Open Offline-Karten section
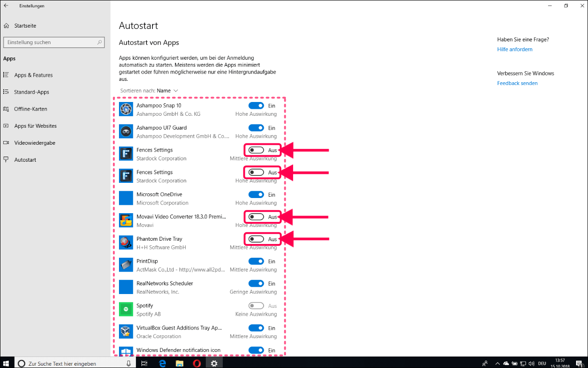Image resolution: width=588 pixels, height=368 pixels. click(x=31, y=109)
